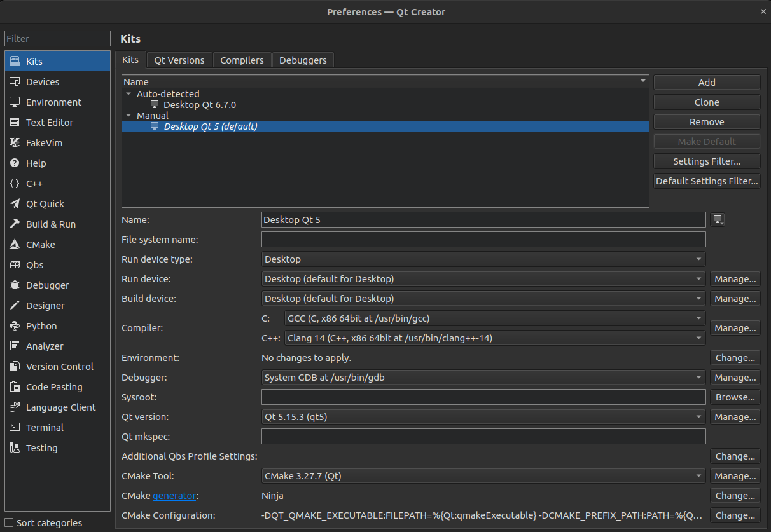Click Change... next to Environment

coord(735,358)
